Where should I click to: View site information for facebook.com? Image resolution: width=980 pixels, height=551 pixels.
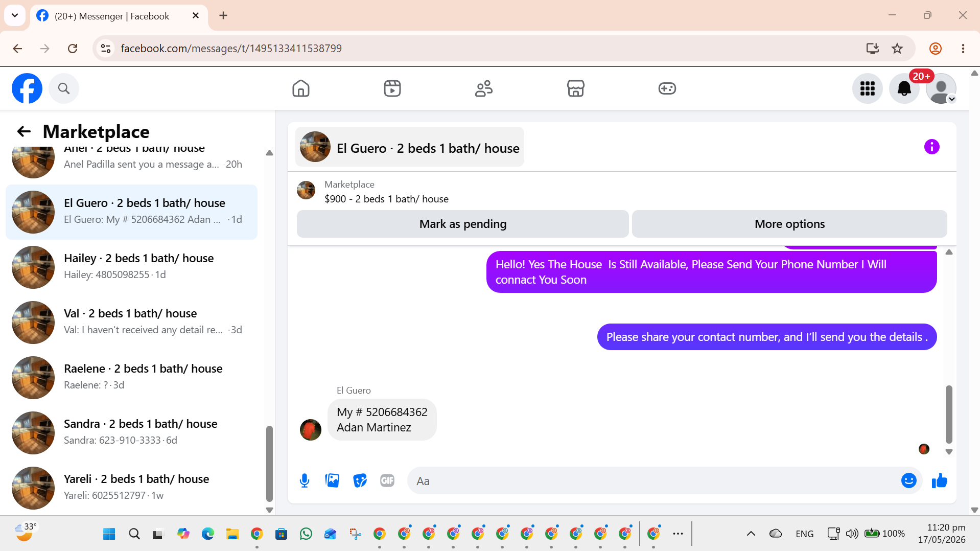[106, 49]
